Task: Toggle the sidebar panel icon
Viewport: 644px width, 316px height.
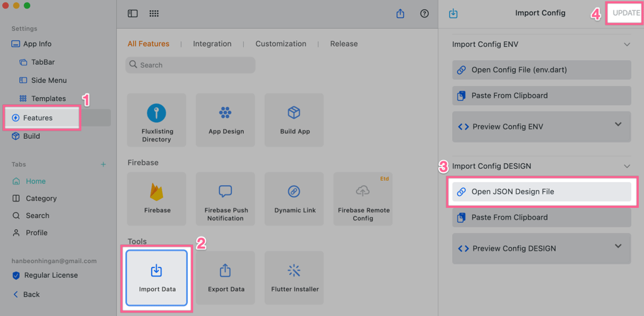Action: click(x=132, y=14)
